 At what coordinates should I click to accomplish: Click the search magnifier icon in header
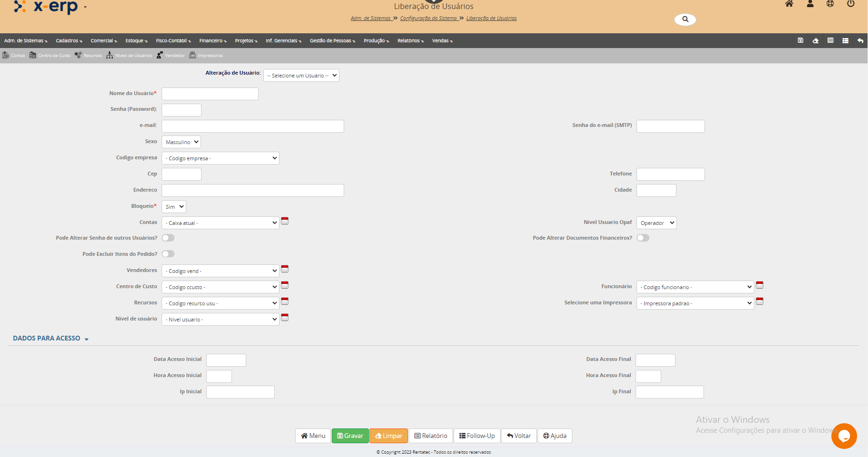pos(685,19)
